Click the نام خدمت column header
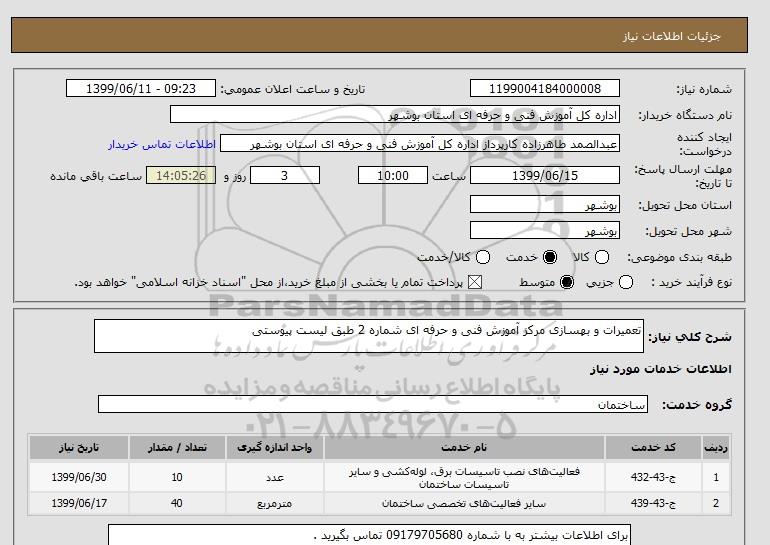Image resolution: width=770 pixels, height=545 pixels. (464, 447)
